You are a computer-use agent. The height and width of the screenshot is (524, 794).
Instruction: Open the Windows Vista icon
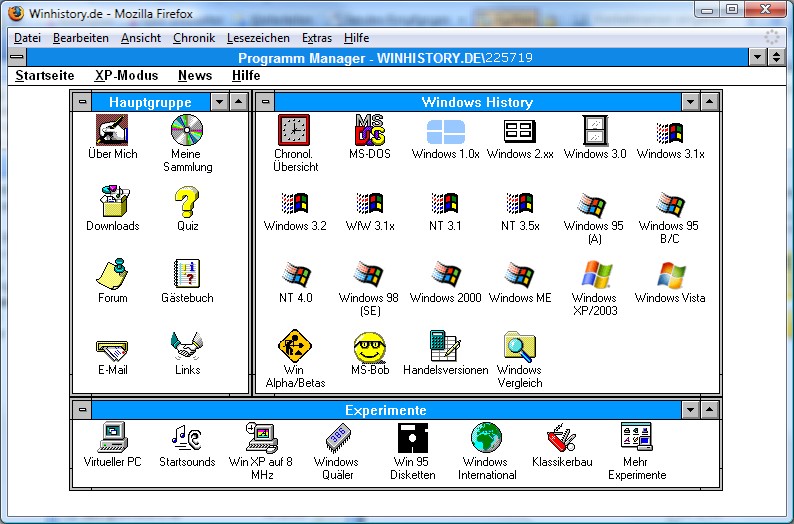671,276
